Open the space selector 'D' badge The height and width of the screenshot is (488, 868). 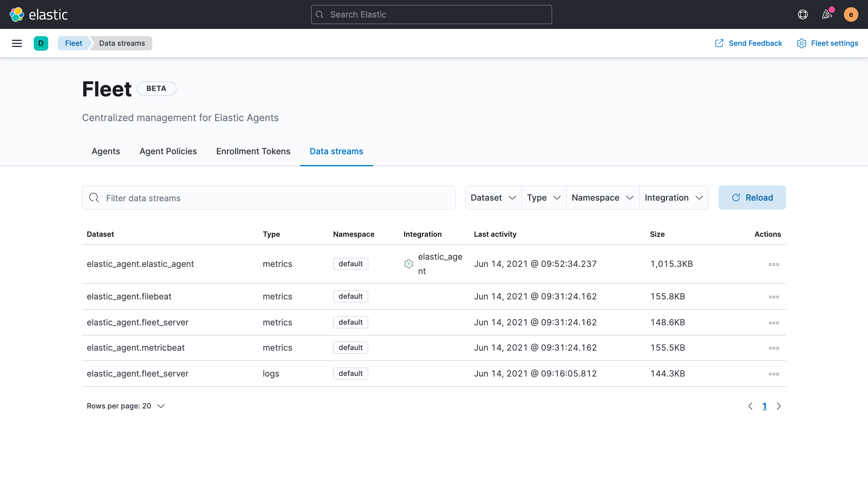41,43
